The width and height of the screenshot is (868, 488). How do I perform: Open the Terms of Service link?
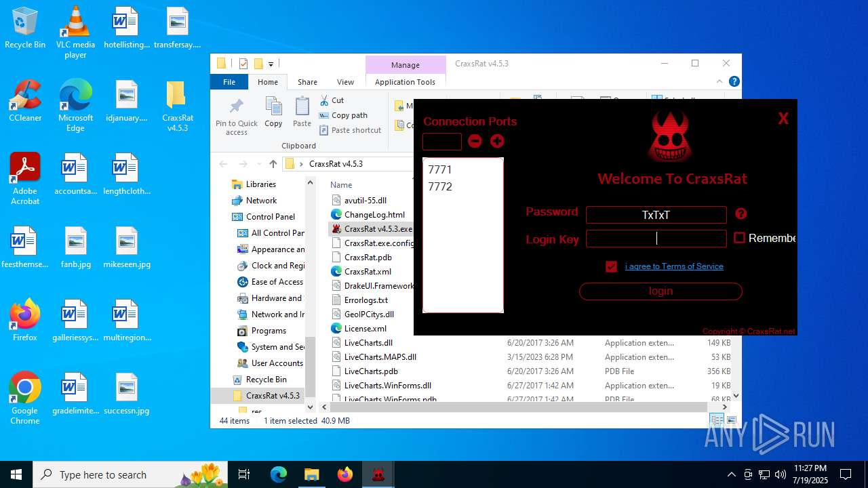pos(674,266)
